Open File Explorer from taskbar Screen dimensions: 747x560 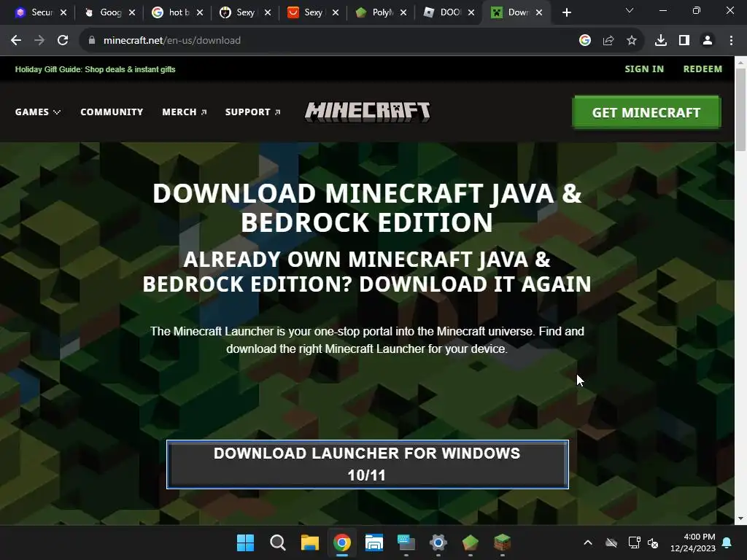309,542
